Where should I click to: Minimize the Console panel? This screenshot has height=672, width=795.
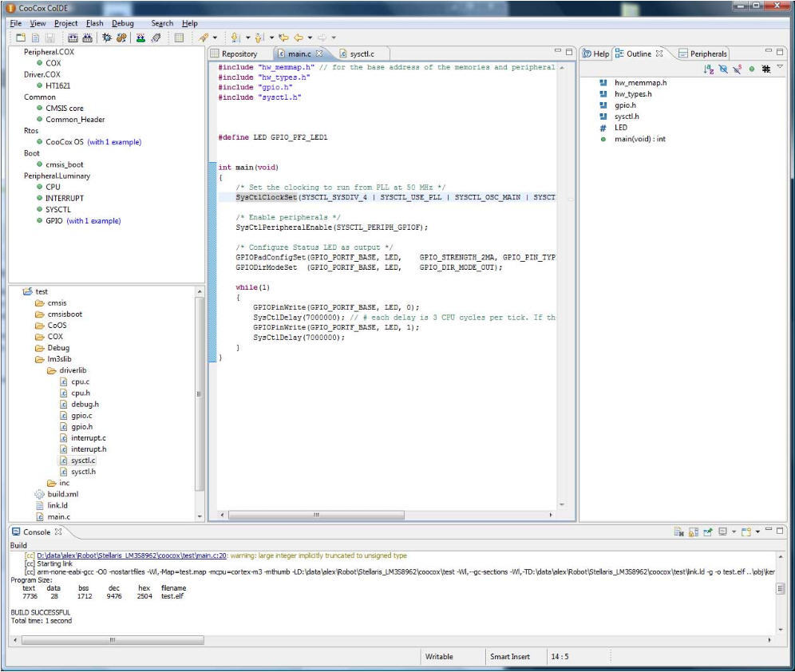[x=769, y=530]
